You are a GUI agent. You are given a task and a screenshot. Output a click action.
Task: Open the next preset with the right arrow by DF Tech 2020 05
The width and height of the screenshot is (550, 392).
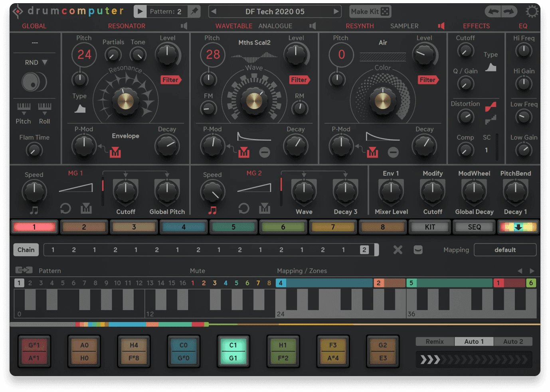(x=335, y=11)
